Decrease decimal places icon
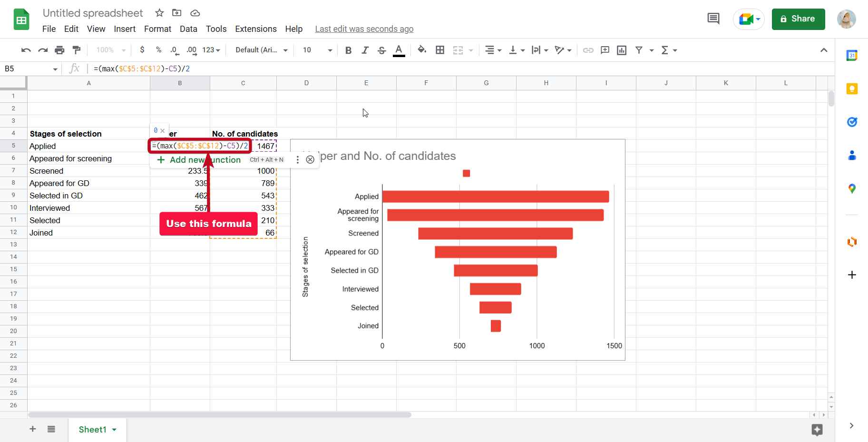 [175, 50]
